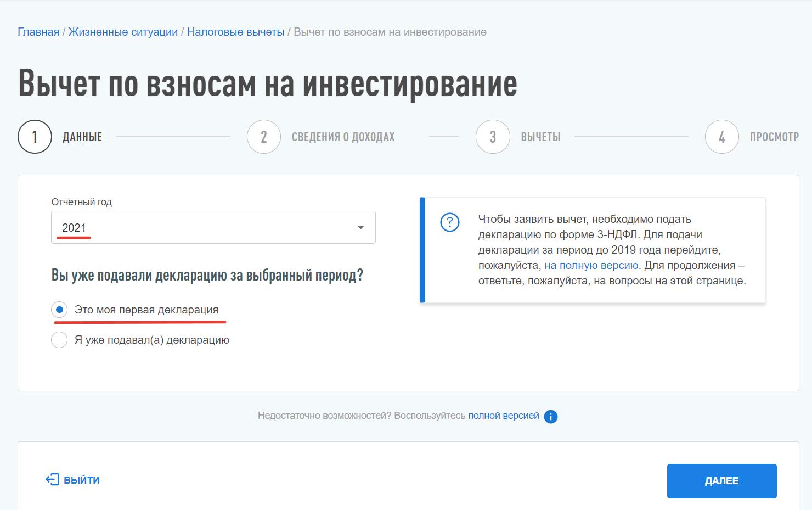Click step 1 circle ДАННЫЕ
Viewport: 812px width, 510px height.
tap(35, 137)
